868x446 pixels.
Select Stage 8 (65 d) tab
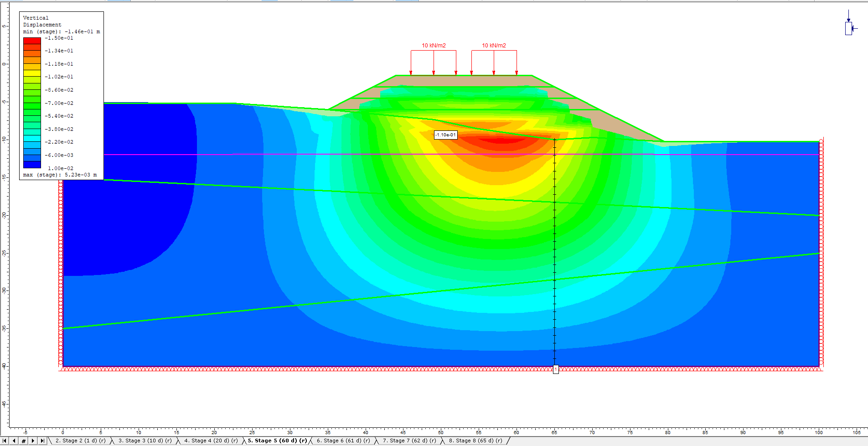click(475, 441)
